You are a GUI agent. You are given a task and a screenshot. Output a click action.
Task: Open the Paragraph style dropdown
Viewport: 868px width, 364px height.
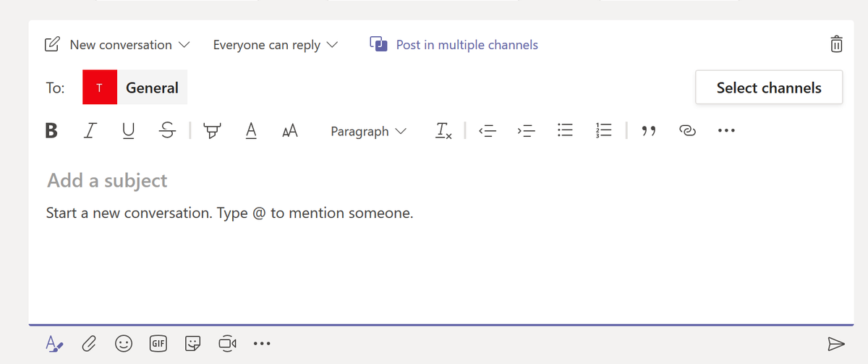[369, 132]
